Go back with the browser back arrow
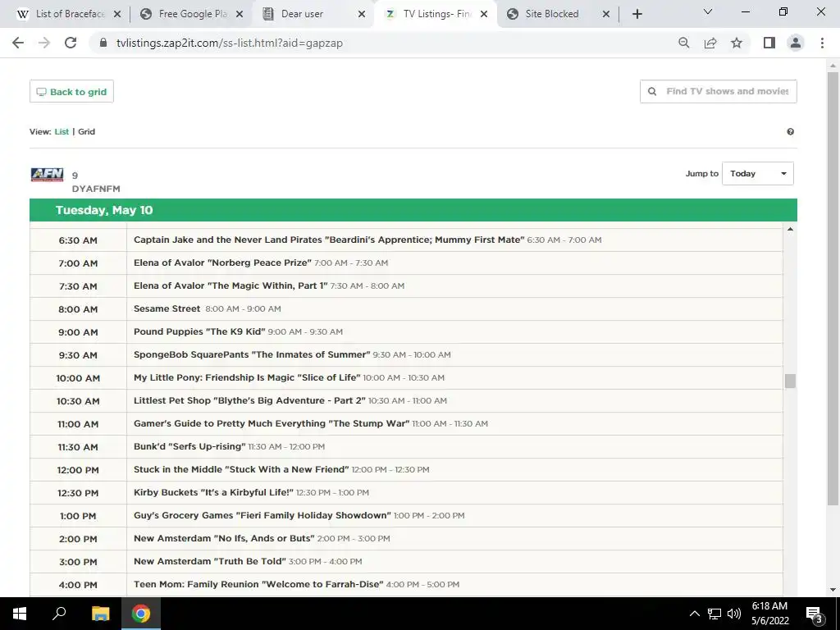840x630 pixels. [18, 43]
